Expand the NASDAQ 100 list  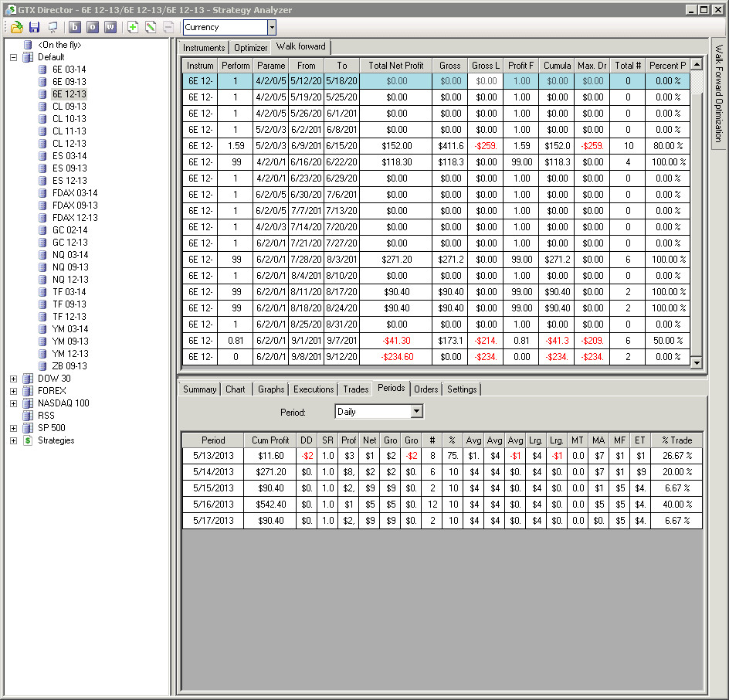coord(13,404)
